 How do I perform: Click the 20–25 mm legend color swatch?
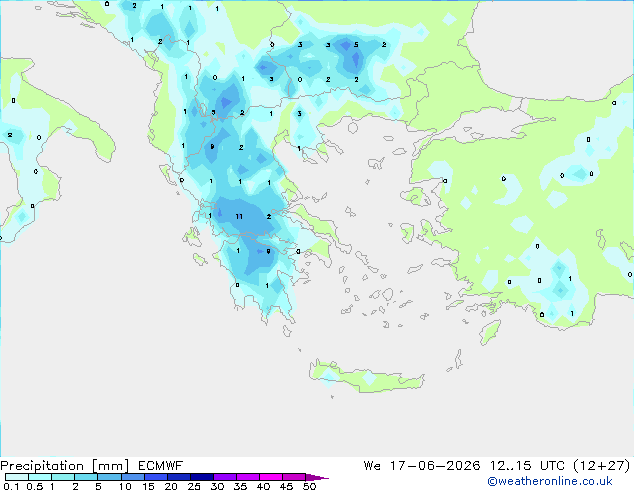point(179,477)
